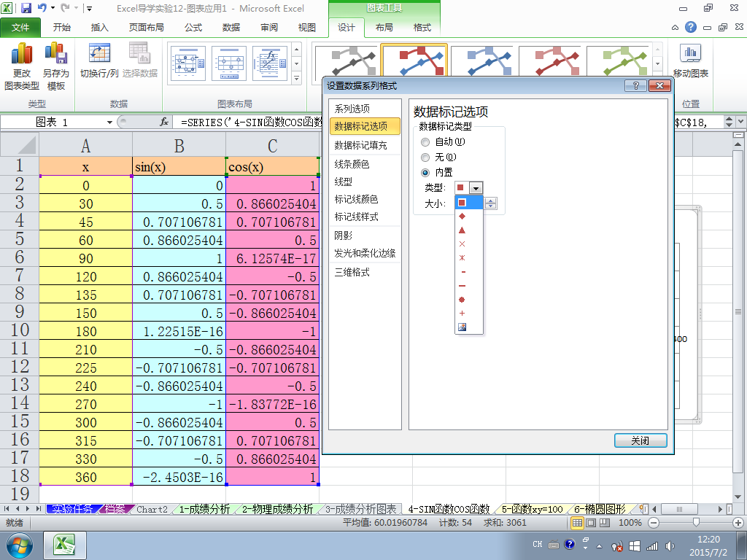Click the fx insert function icon
747x560 pixels.
pos(164,122)
